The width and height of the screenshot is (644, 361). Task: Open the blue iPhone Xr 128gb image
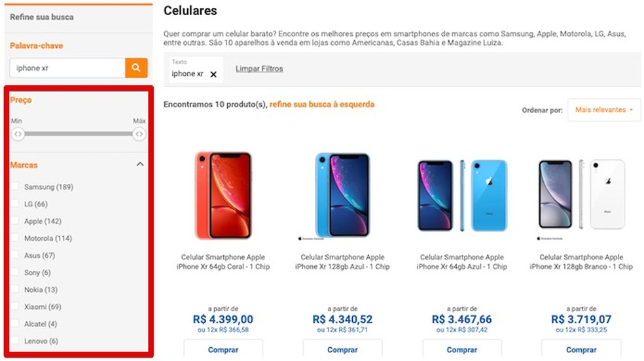tap(342, 196)
